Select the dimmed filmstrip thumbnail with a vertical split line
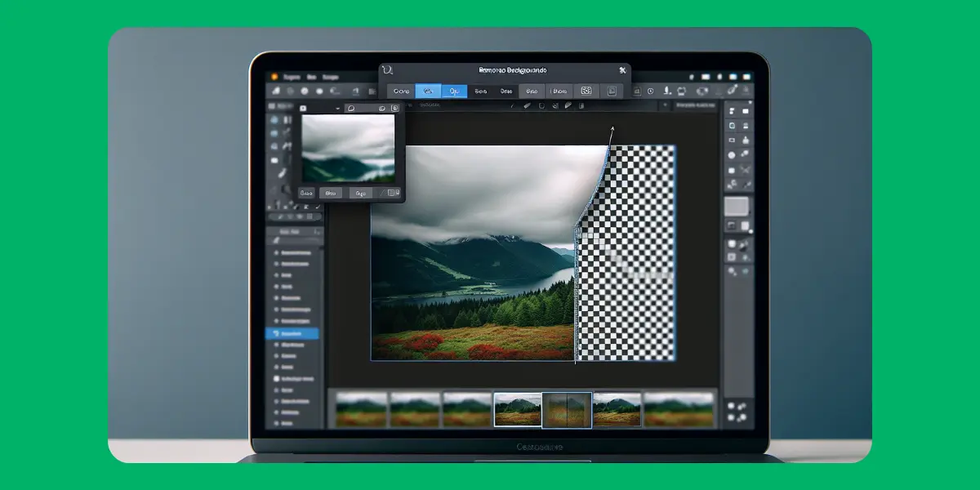Viewport: 980px width, 490px height. 567,410
